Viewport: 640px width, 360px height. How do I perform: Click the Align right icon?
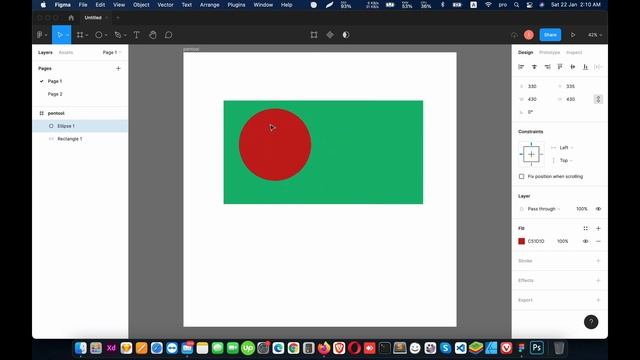tap(547, 67)
